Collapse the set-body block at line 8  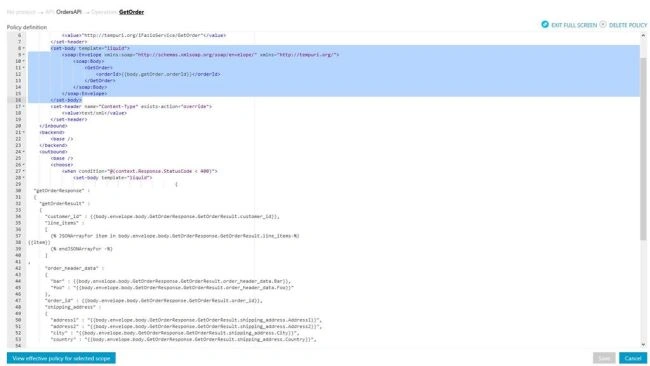(24, 48)
